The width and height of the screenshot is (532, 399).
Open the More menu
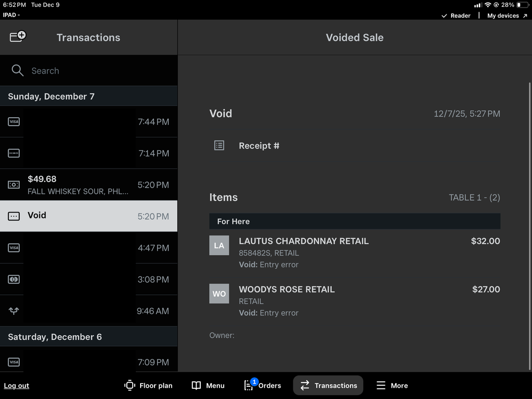392,385
